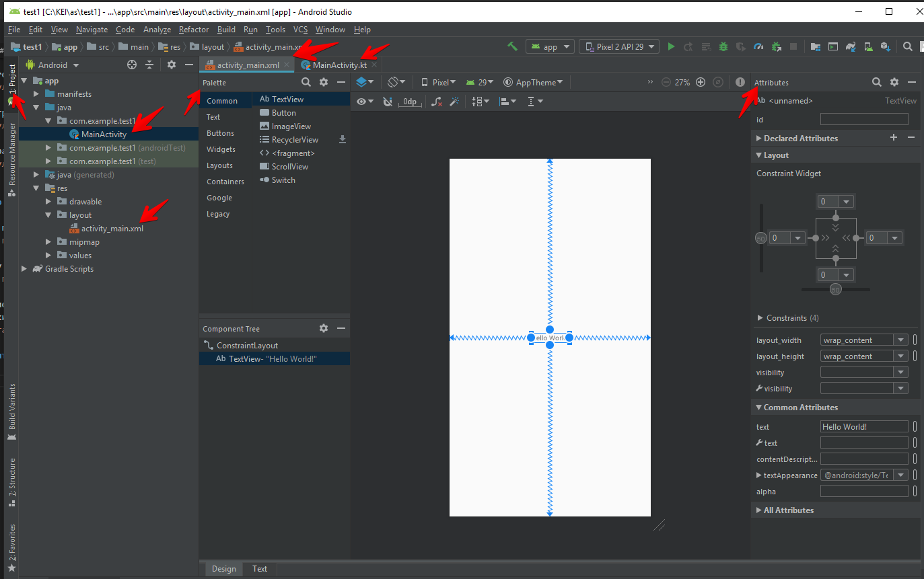Click the Palette search magnifier icon
The width and height of the screenshot is (924, 579).
click(x=306, y=82)
